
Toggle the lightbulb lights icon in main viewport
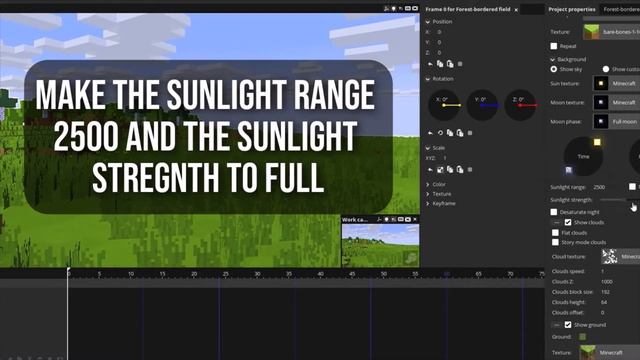click(393, 9)
